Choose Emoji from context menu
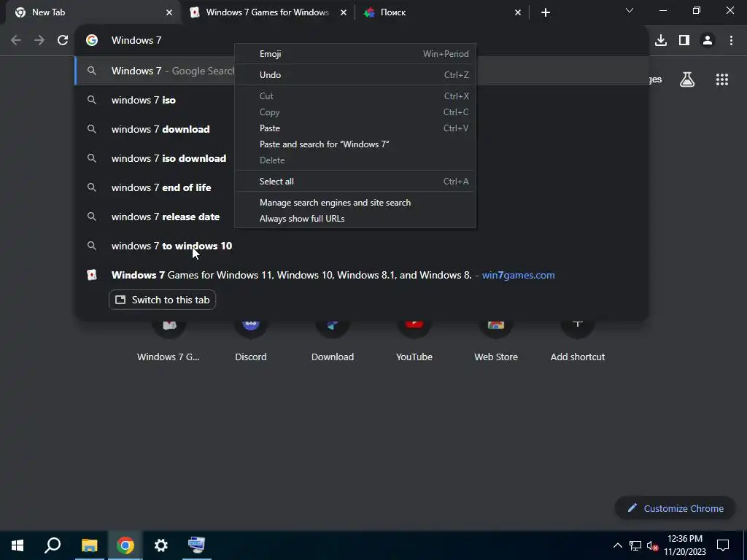 point(355,54)
